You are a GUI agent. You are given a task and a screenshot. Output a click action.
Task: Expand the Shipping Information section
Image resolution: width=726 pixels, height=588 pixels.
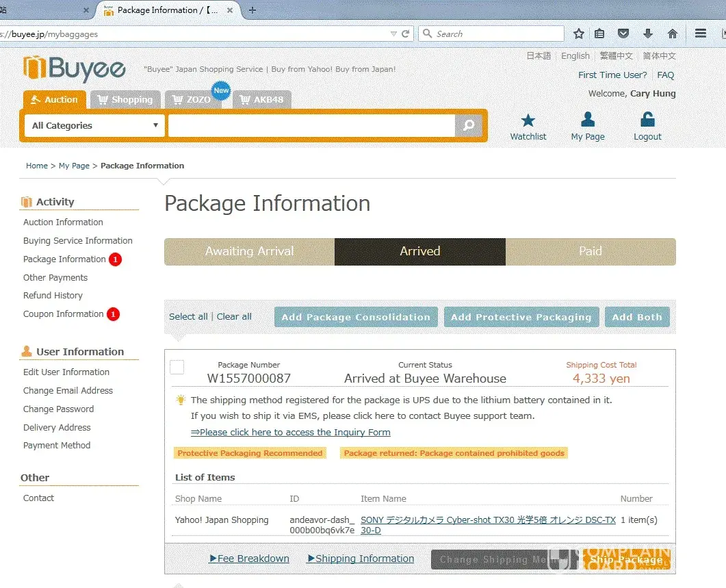(x=360, y=559)
